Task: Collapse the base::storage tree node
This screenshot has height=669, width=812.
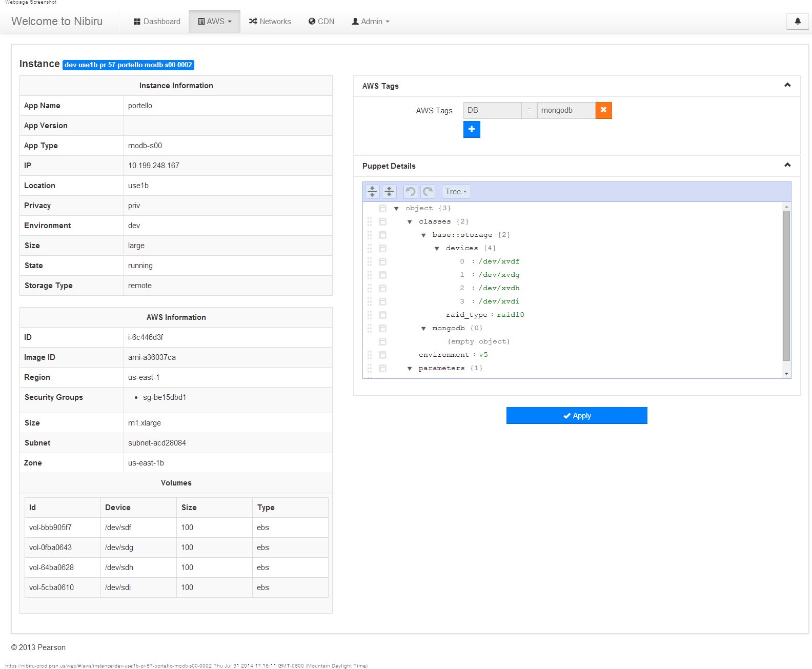Action: (423, 235)
